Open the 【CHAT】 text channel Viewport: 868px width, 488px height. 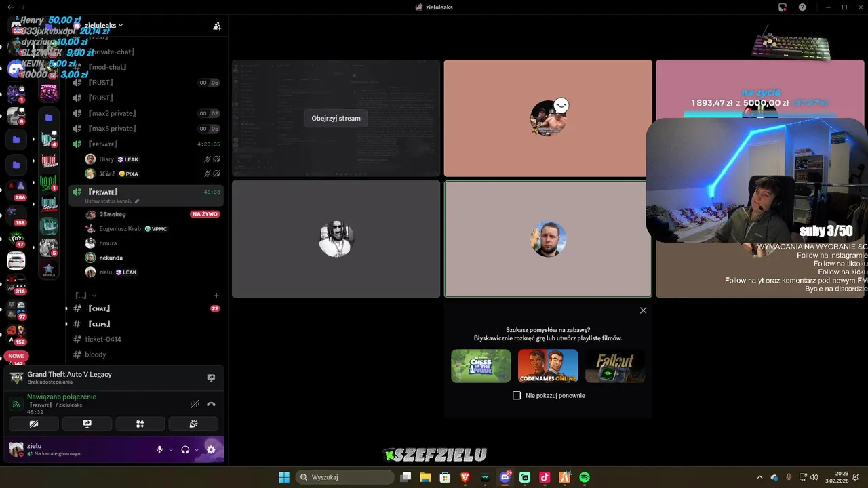(x=147, y=308)
